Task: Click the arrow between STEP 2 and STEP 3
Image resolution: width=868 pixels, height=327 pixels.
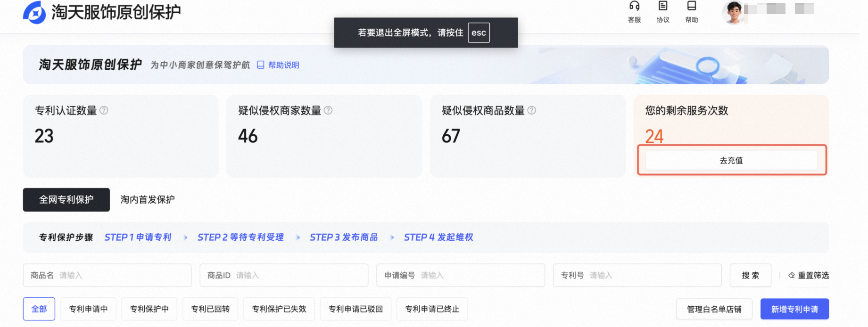Action: [298, 237]
